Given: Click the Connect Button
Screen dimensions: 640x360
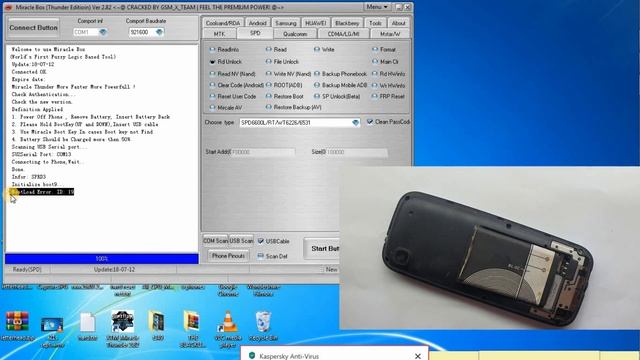Looking at the screenshot, I should [x=33, y=28].
